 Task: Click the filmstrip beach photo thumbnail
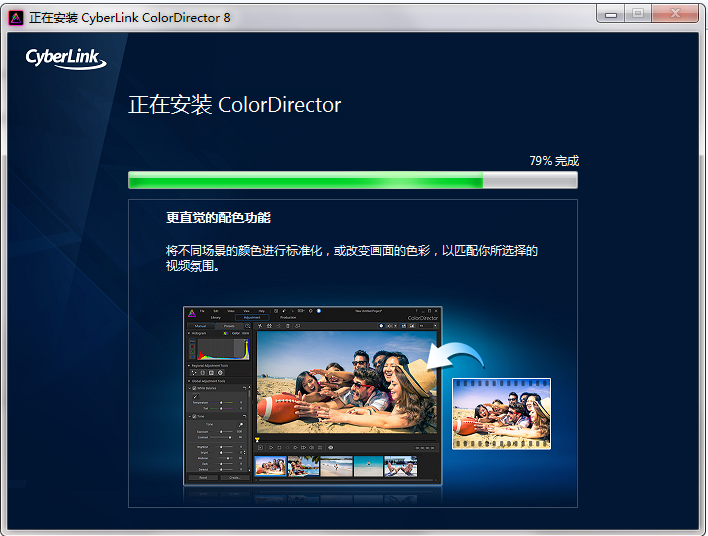point(501,414)
